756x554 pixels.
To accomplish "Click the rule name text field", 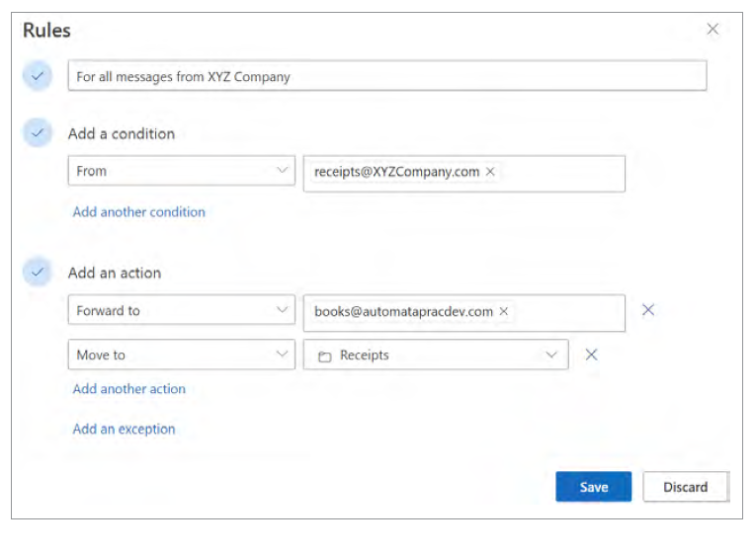I will pos(386,76).
